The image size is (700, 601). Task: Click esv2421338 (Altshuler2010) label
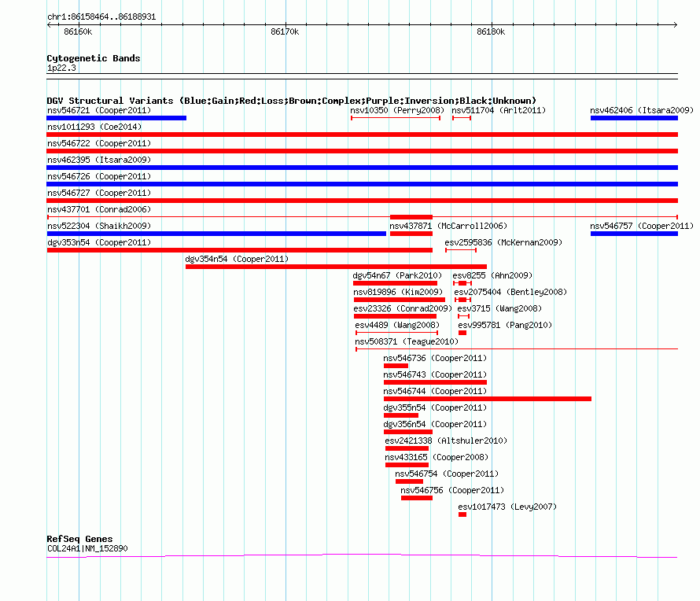coord(446,441)
